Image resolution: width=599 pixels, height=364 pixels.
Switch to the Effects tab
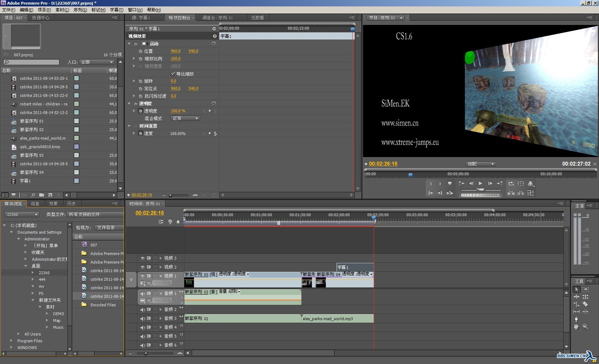point(53,204)
